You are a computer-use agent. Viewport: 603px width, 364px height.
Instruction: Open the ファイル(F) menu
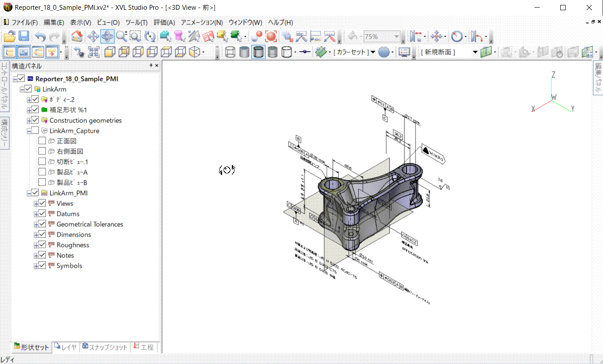(x=24, y=22)
